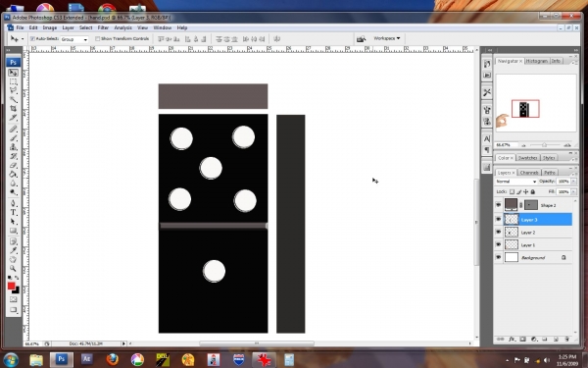This screenshot has height=368, width=588.
Task: Select the Brush tool
Action: click(13, 137)
